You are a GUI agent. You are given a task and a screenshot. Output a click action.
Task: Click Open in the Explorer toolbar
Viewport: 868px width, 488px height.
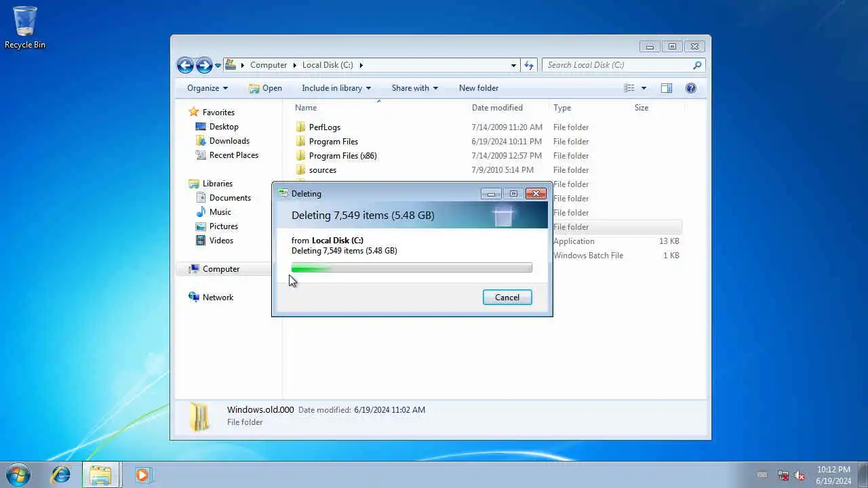(x=265, y=88)
